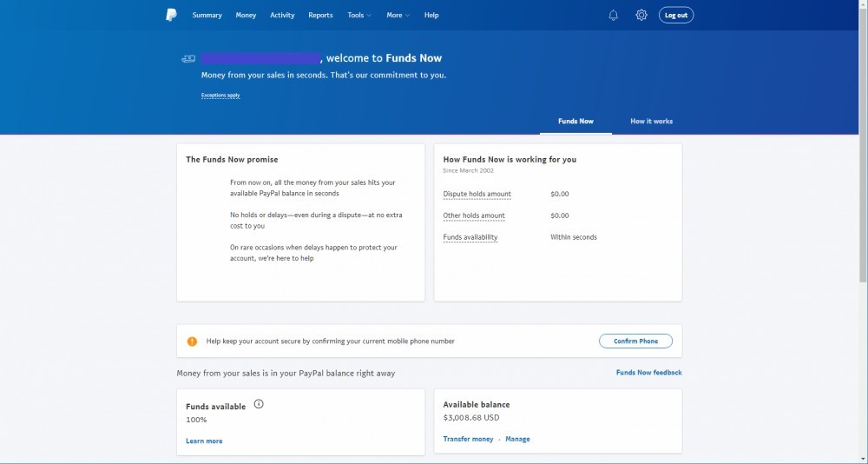
Task: Click the Dispute holds $0.00 value
Action: tap(560, 194)
